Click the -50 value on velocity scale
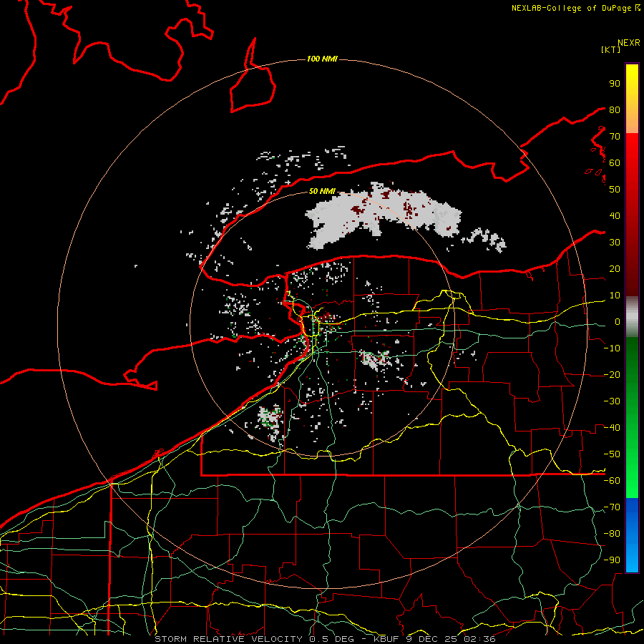Image resolution: width=644 pixels, height=644 pixels. pos(612,454)
